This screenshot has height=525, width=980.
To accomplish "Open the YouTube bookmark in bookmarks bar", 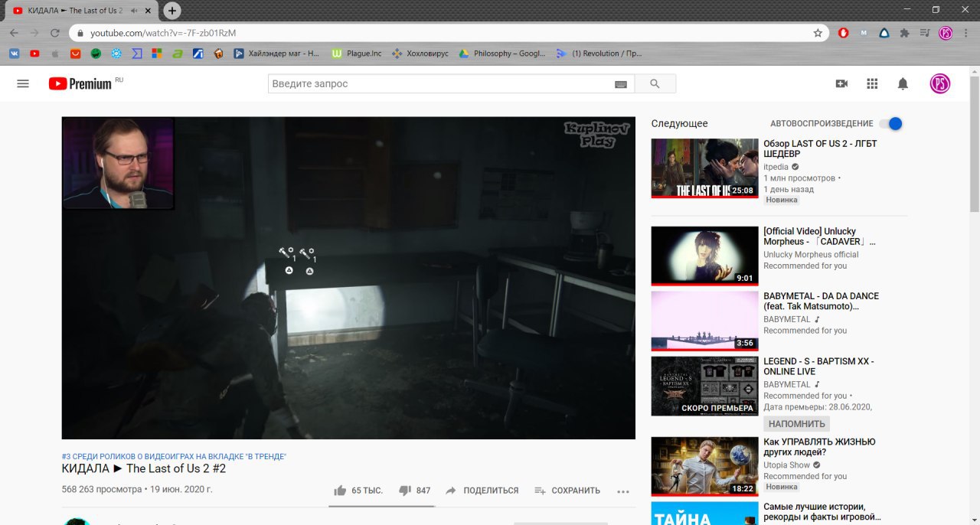I will click(34, 54).
